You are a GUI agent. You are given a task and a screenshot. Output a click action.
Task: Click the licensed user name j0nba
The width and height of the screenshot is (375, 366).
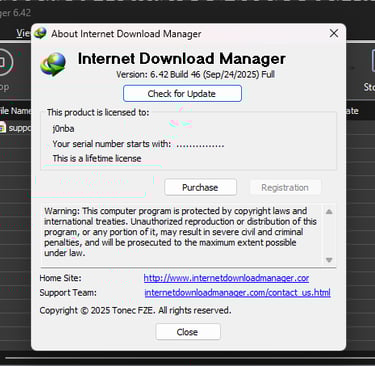pyautogui.click(x=63, y=129)
